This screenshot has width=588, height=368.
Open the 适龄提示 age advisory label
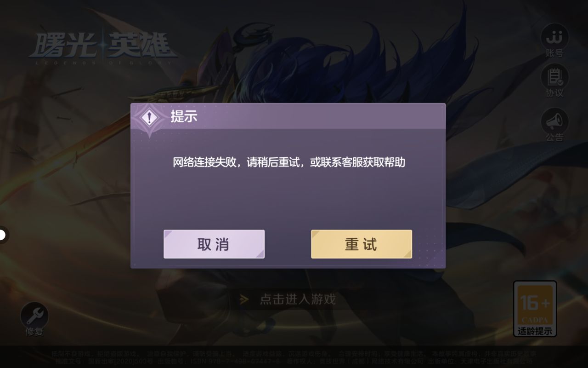coord(535,331)
